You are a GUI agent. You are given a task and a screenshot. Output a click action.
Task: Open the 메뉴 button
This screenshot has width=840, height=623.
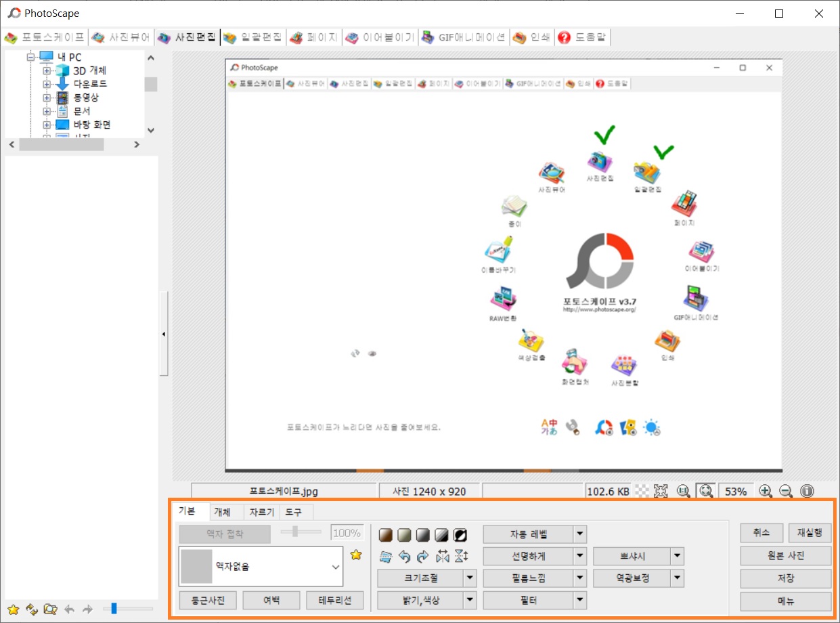[786, 601]
